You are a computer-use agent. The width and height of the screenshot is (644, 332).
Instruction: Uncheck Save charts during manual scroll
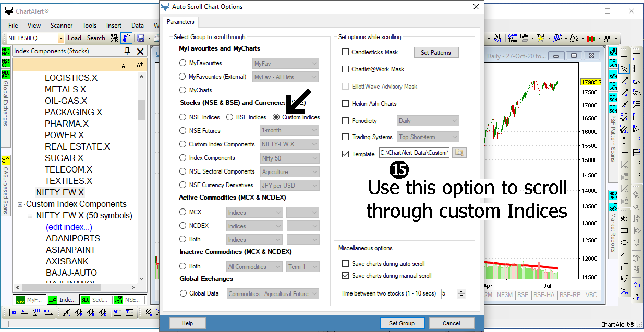345,276
